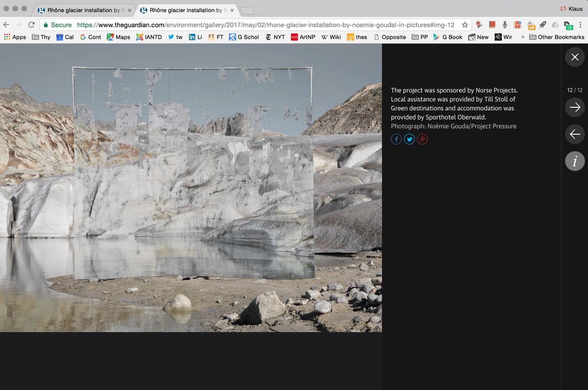Open the Twitter 'tw' bookmark
This screenshot has height=390, width=588.
tap(175, 37)
